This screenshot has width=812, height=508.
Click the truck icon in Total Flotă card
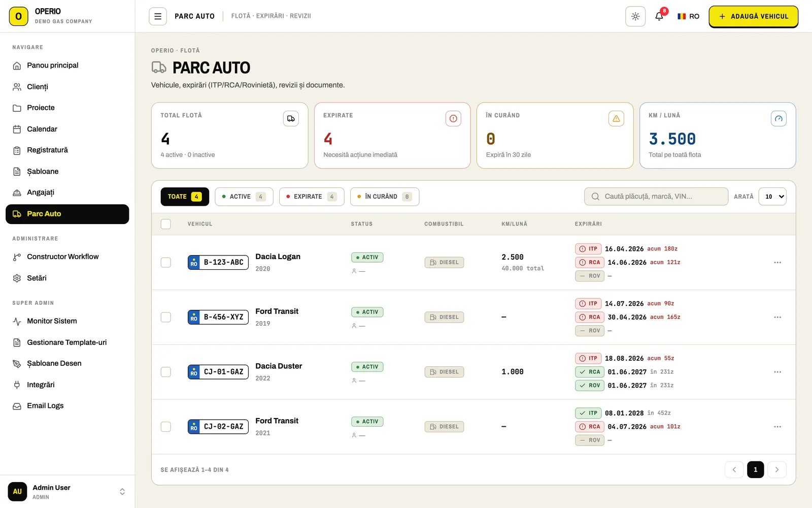point(291,118)
